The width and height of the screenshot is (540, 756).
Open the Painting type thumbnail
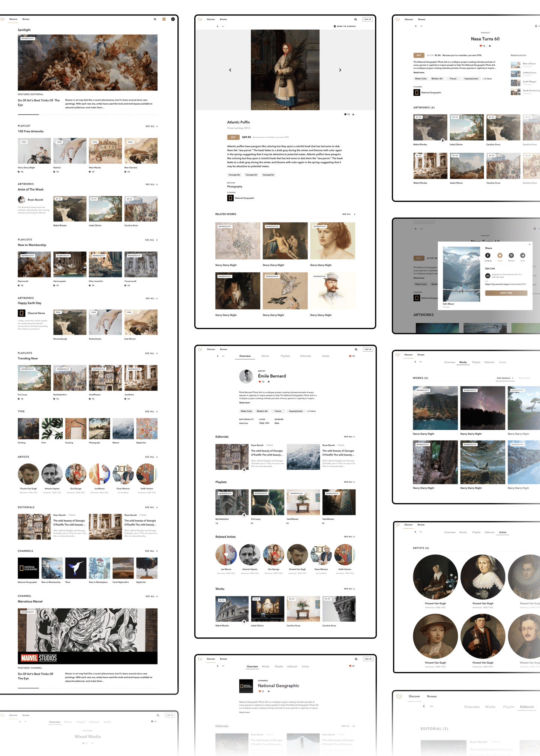pos(28,429)
